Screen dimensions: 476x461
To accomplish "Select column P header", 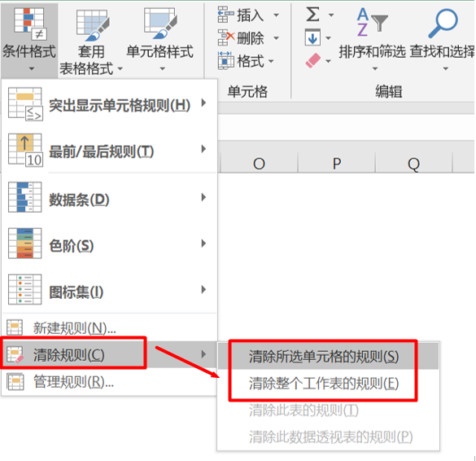I will click(x=337, y=163).
